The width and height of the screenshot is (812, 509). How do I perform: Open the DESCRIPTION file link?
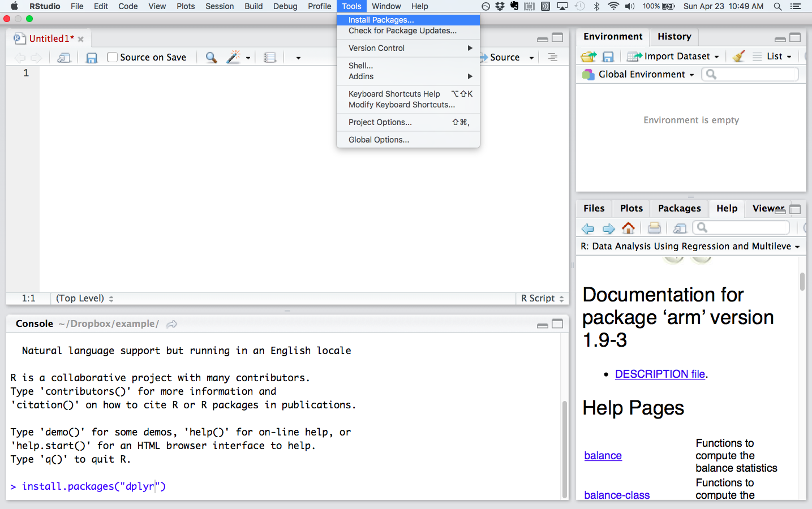click(x=660, y=374)
